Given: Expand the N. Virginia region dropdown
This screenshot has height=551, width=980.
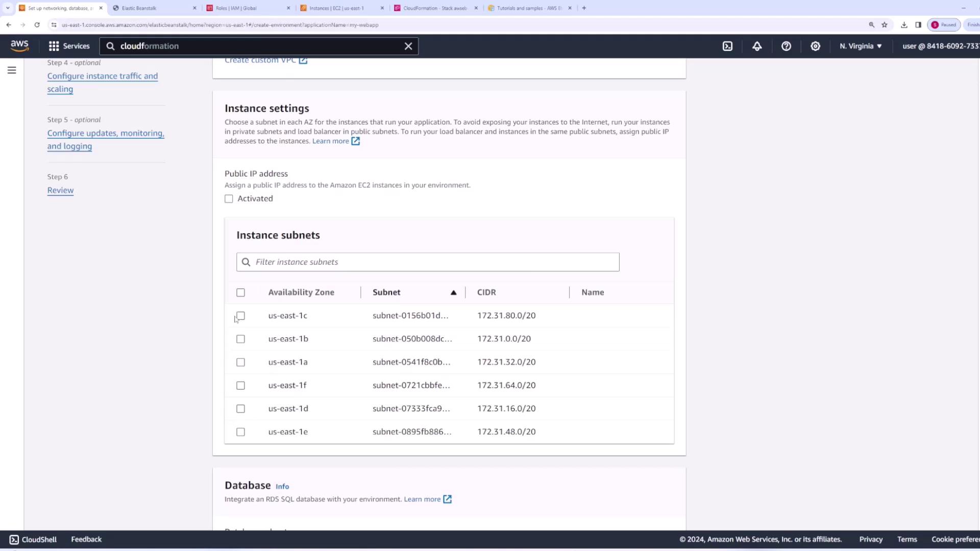Looking at the screenshot, I should [861, 46].
